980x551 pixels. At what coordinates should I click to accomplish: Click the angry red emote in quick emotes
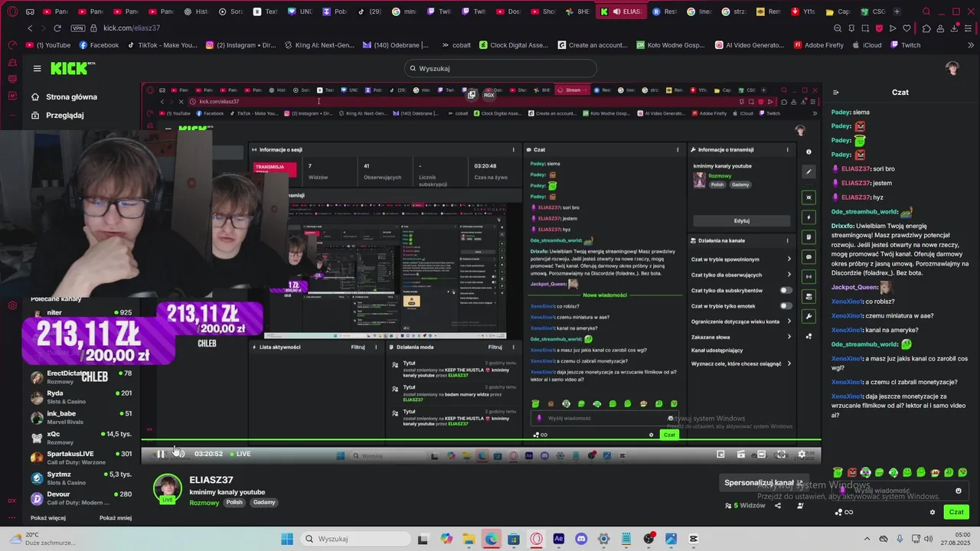coord(851,472)
